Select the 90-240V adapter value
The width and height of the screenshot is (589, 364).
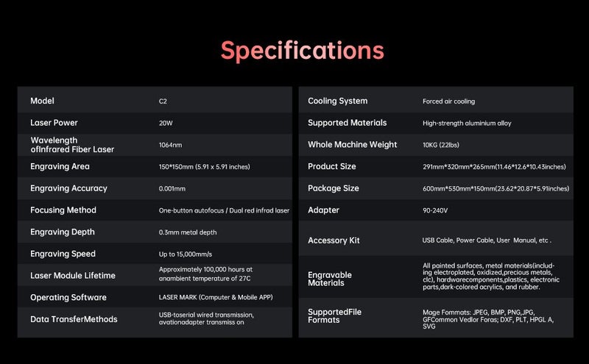pos(435,210)
